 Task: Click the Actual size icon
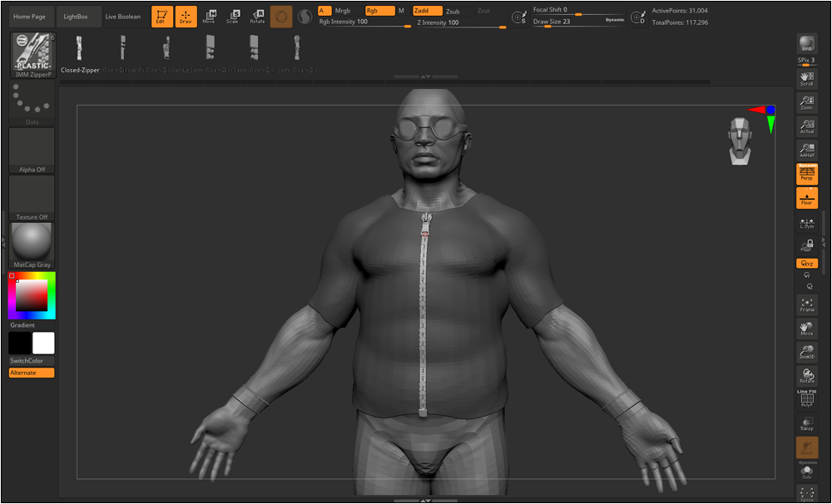click(x=806, y=126)
